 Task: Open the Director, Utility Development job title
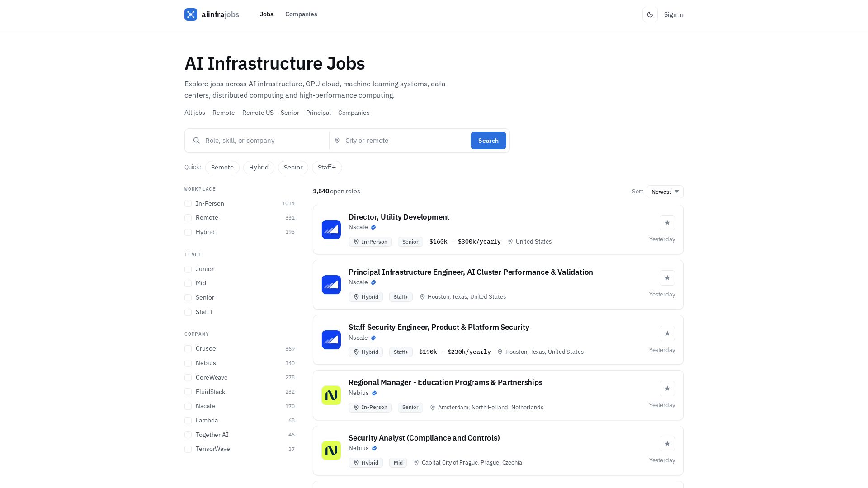[399, 217]
